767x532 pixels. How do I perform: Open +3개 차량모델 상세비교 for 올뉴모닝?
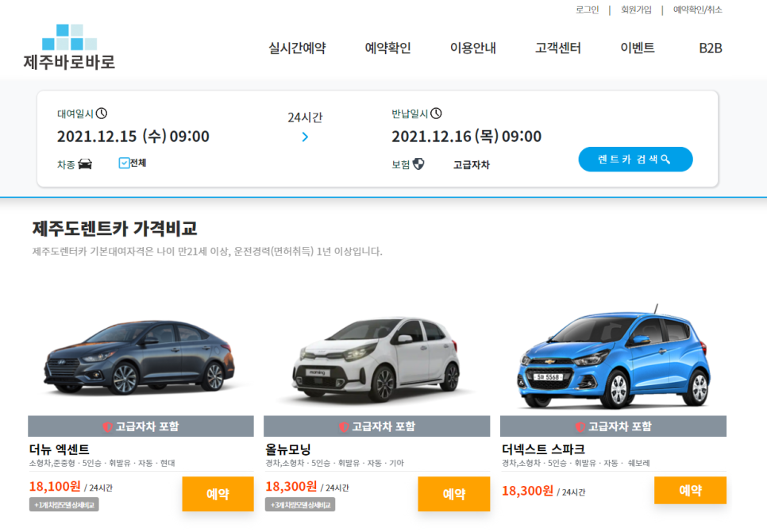pyautogui.click(x=300, y=505)
